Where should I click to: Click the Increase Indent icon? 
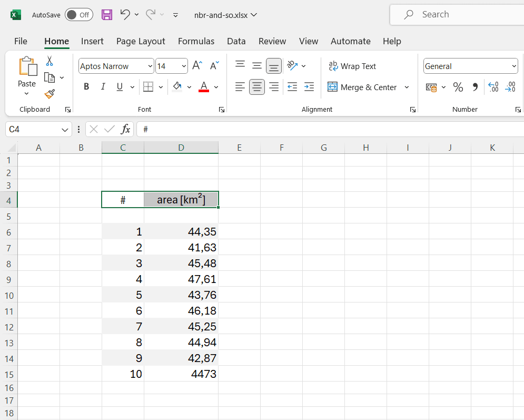[309, 87]
